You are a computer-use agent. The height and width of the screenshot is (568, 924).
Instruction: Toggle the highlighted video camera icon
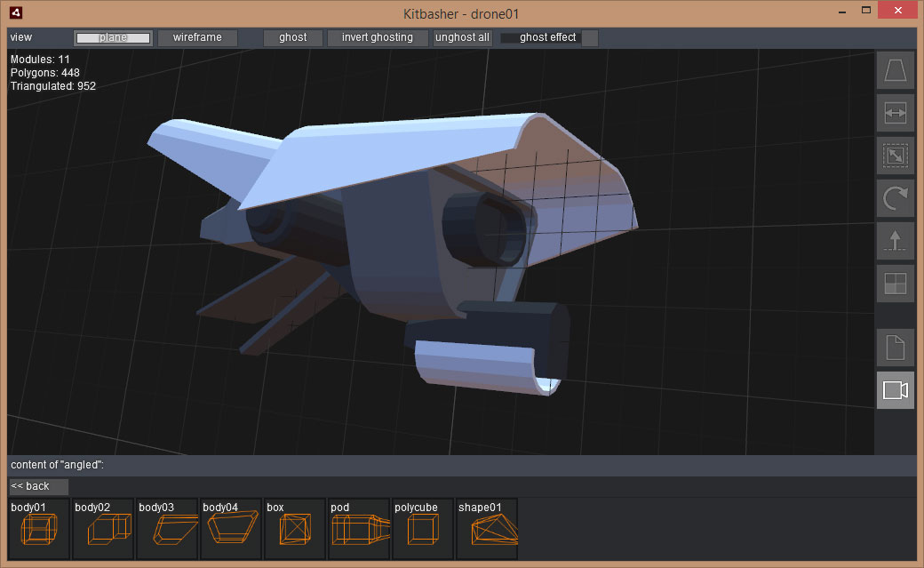click(x=895, y=390)
